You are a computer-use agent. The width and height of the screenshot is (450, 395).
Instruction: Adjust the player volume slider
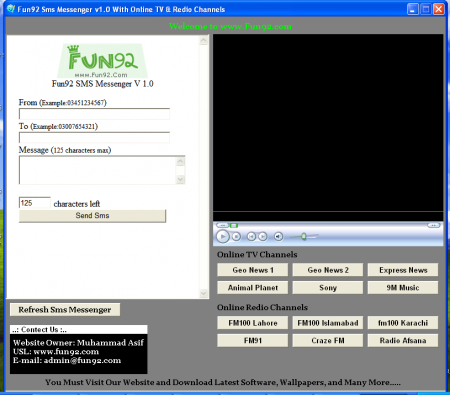tap(304, 237)
